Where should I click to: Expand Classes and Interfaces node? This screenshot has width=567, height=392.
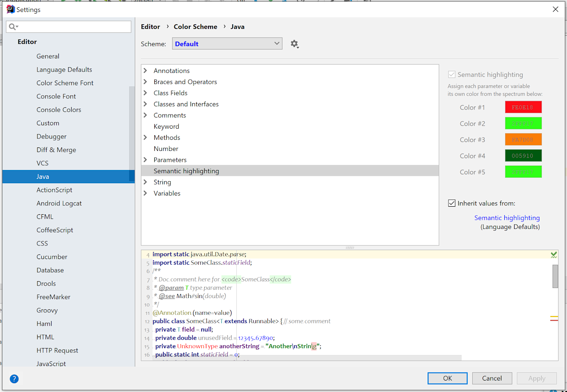[x=145, y=104]
